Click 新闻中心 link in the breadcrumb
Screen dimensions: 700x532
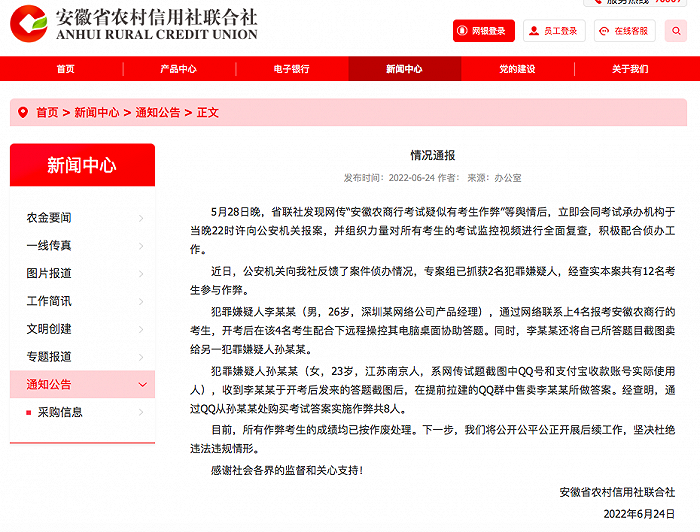97,112
